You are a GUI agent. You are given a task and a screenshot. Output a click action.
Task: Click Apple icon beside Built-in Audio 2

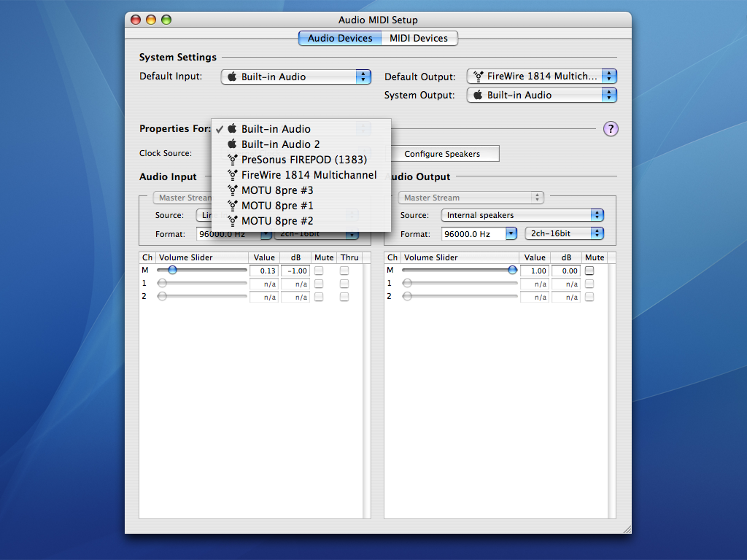tap(232, 144)
